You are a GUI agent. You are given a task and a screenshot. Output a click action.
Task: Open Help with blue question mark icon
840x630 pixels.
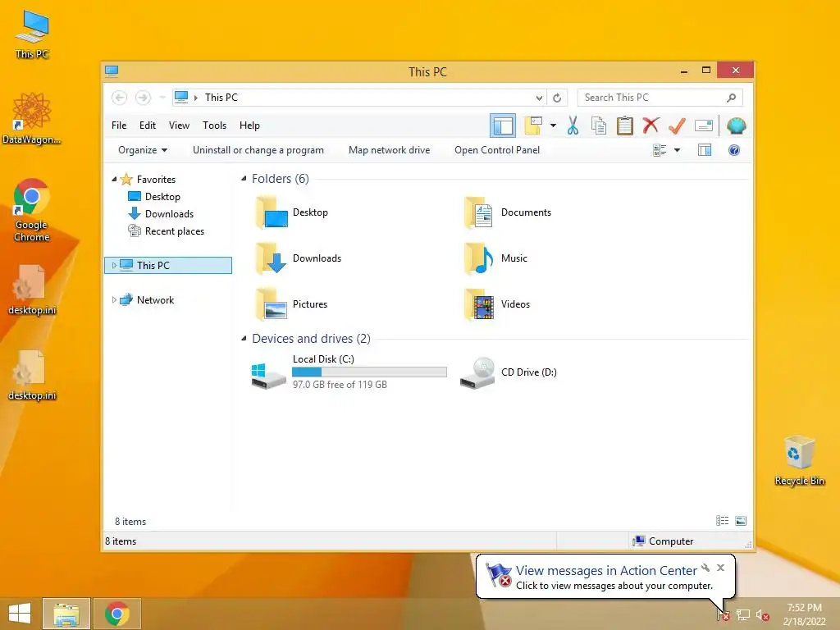[x=734, y=150]
